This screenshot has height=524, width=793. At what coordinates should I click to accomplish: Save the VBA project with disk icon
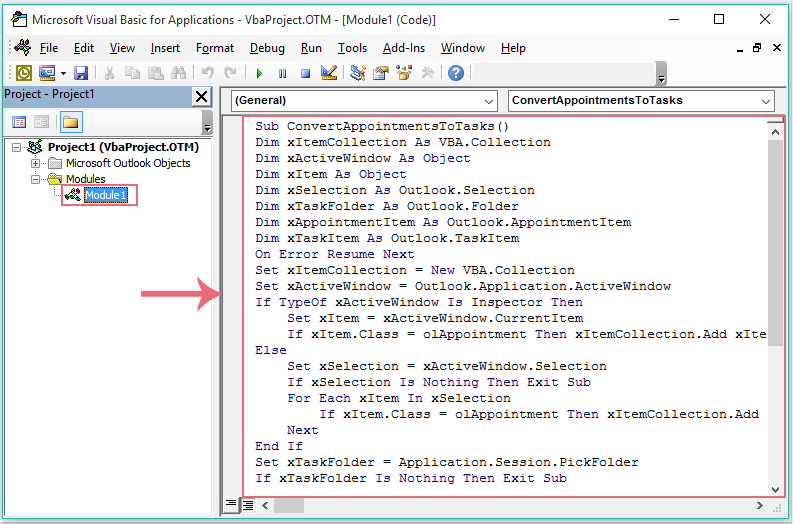point(81,73)
